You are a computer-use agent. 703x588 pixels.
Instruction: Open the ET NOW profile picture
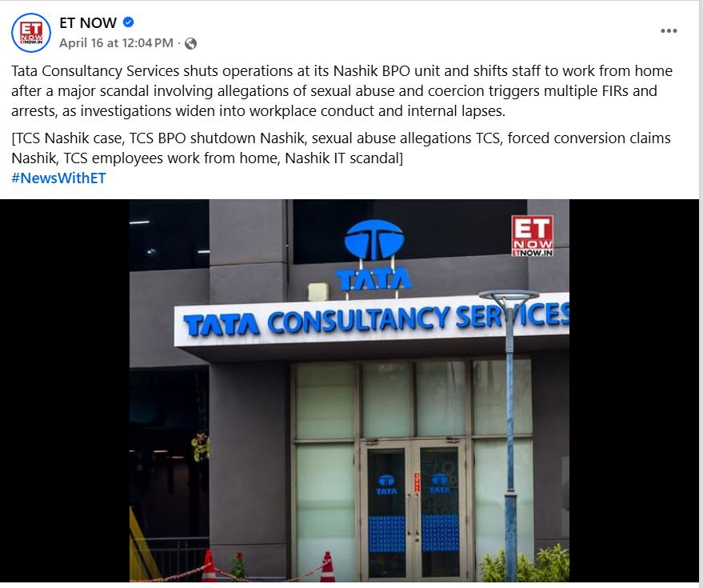click(31, 33)
